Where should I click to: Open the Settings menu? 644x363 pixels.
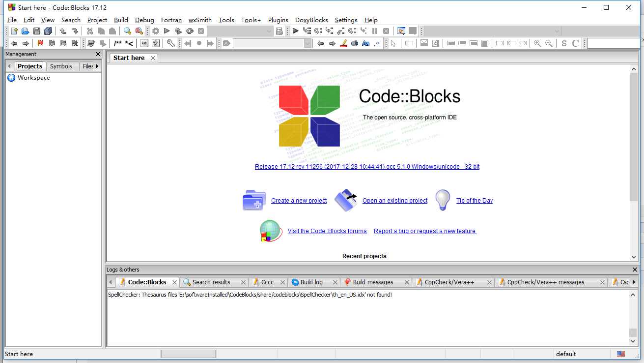click(346, 20)
